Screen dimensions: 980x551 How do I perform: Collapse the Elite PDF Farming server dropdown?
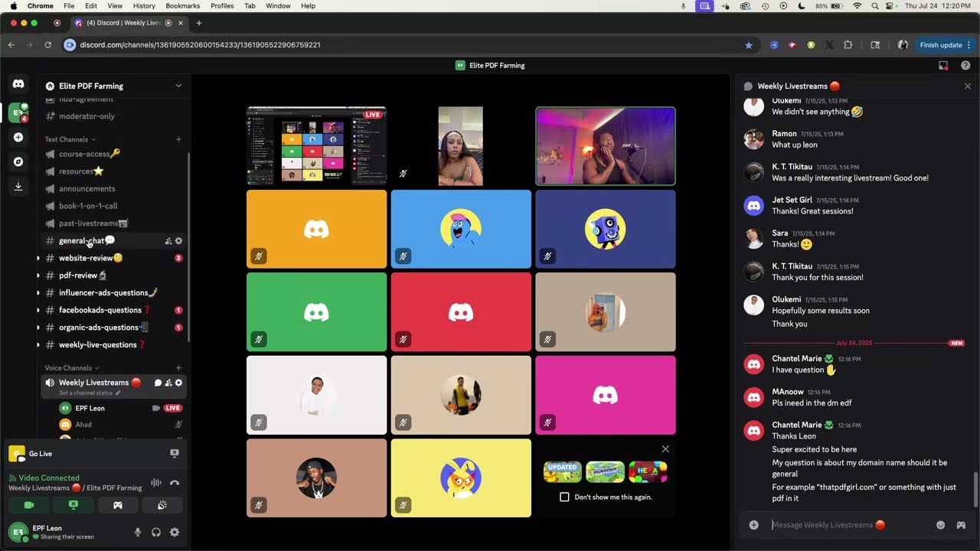[x=178, y=86]
